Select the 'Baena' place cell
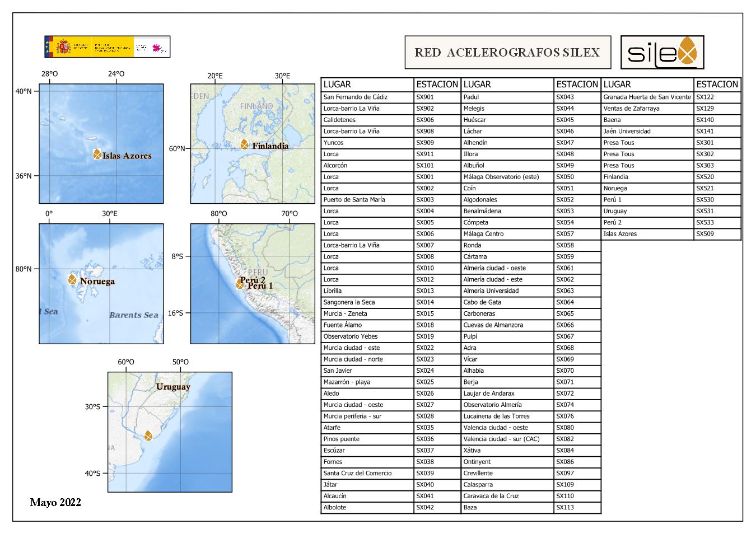This screenshot has height=534, width=756. (647, 120)
